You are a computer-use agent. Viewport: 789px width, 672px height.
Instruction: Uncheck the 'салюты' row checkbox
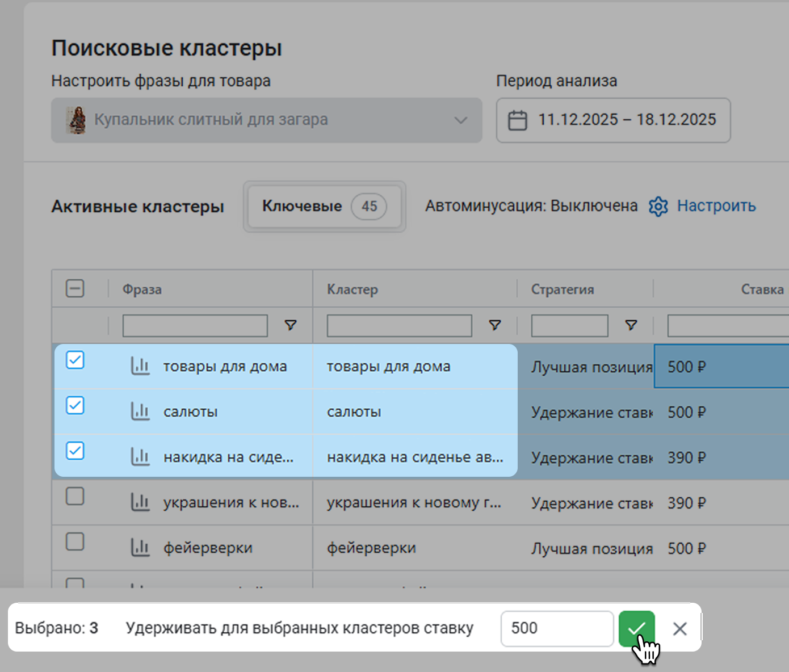pos(75,405)
